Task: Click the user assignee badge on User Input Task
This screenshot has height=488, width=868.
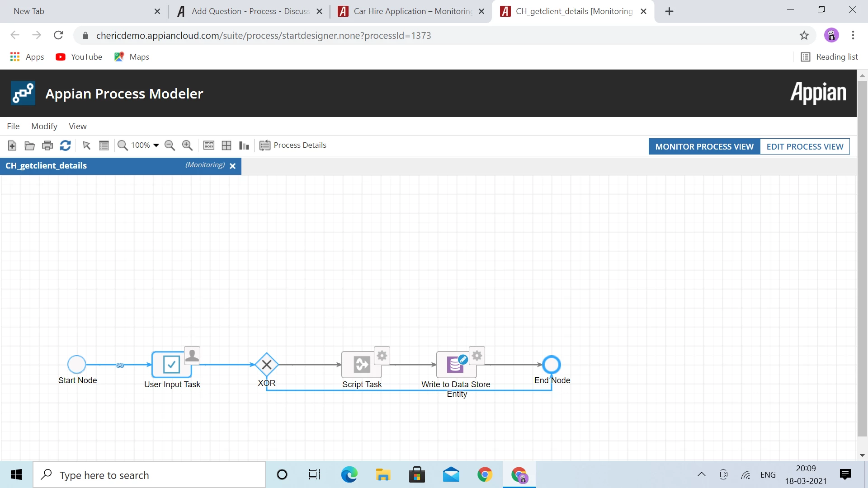Action: pos(192,355)
